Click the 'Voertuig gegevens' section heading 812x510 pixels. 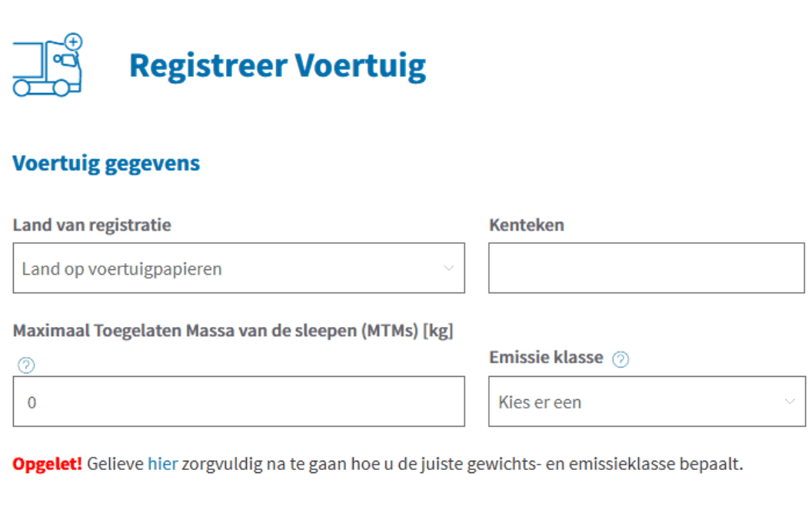106,163
